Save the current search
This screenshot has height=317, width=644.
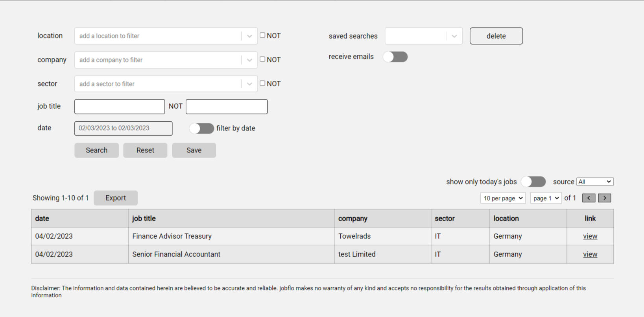coord(194,150)
